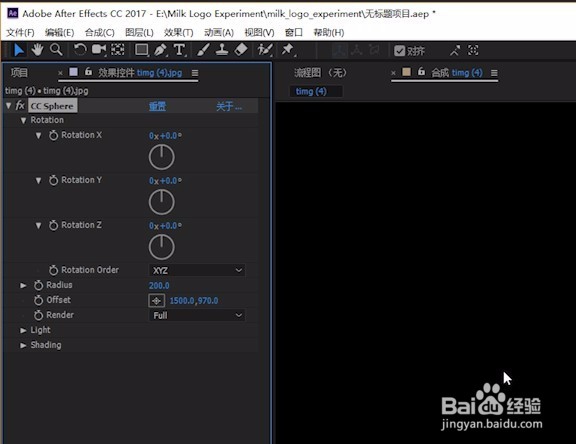Screen dimensions: 576x444
Task: Toggle the snapping checkbox in toolbar
Action: coord(399,51)
